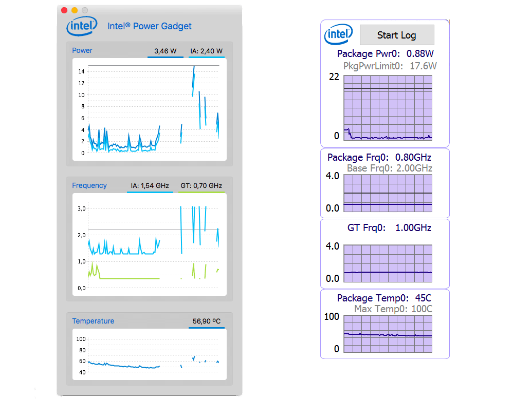Switch to the IA frequency tab showing 1,54 GHz
The image size is (532, 399).
click(150, 185)
